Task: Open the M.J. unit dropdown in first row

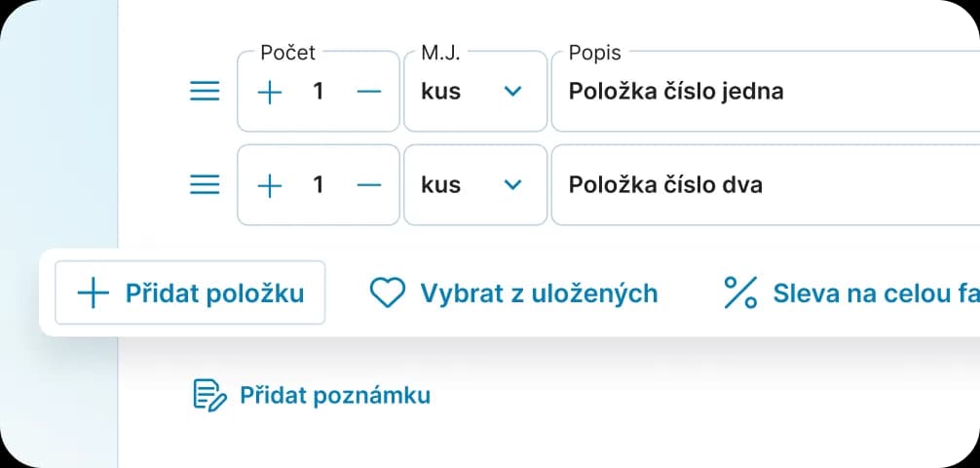Action: [x=475, y=92]
